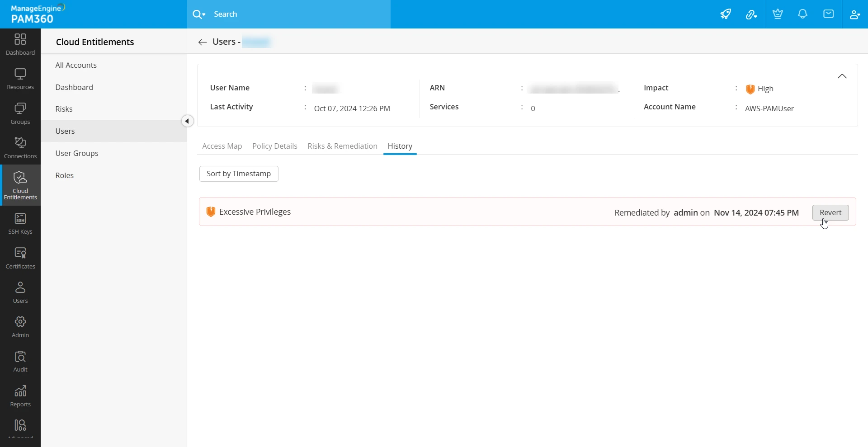Revert the Excessive Privileges remediation
868x447 pixels.
830,212
